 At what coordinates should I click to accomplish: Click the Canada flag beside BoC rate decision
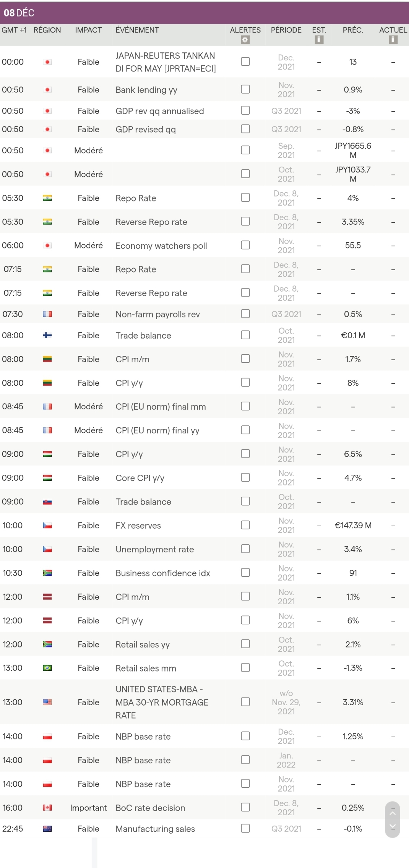pyautogui.click(x=47, y=808)
